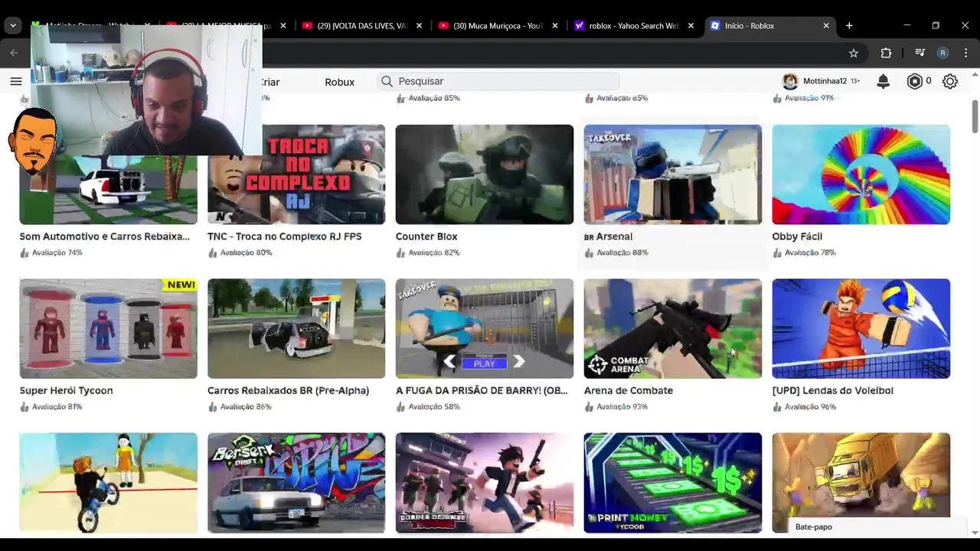Click the Avaliação 96% rating text
The height and width of the screenshot is (551, 980).
click(x=810, y=406)
